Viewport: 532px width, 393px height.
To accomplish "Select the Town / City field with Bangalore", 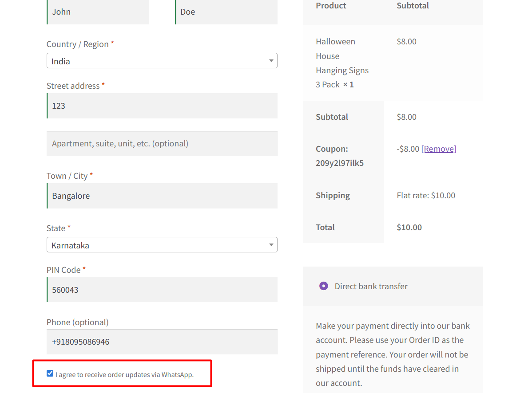I will coord(162,196).
